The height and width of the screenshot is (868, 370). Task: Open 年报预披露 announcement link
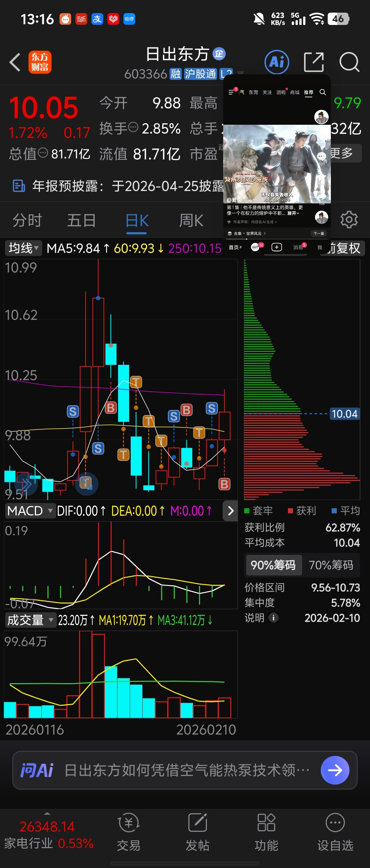point(128,186)
